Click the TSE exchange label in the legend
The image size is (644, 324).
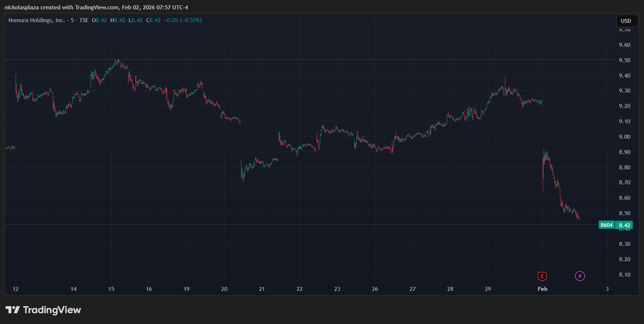(x=84, y=20)
